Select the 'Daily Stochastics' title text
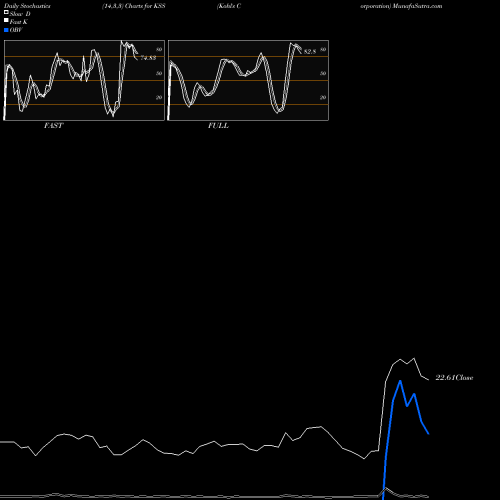 click(27, 6)
